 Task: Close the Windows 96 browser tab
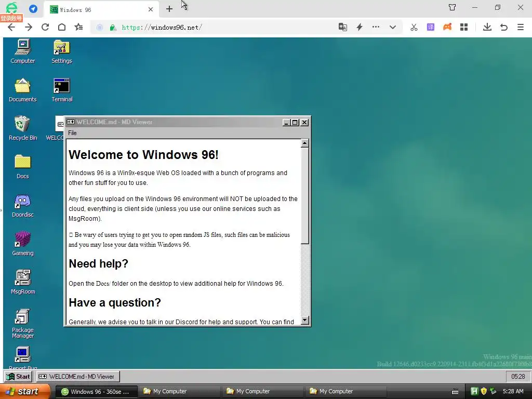tap(151, 9)
